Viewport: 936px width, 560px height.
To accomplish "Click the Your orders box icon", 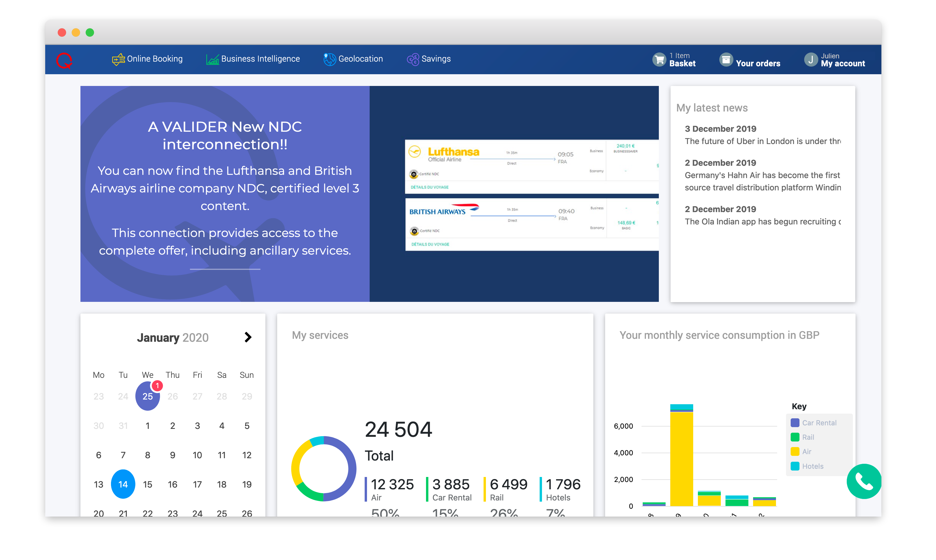I will [726, 60].
